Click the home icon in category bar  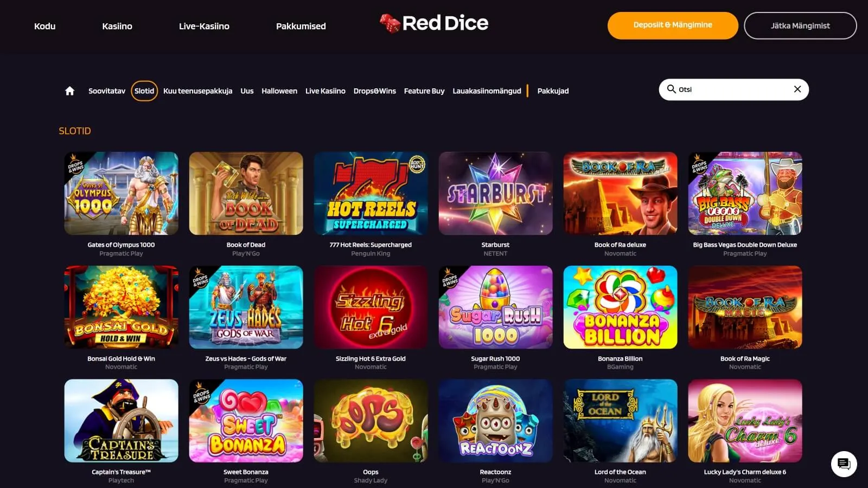[x=69, y=91]
